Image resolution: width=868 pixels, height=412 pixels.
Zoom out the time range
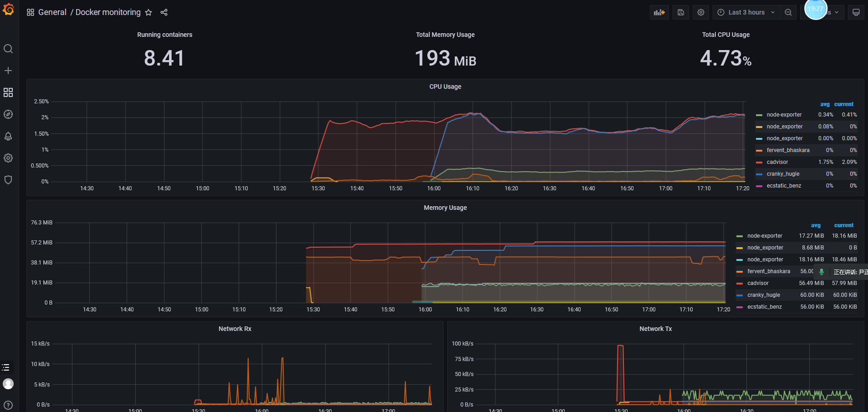tap(788, 12)
